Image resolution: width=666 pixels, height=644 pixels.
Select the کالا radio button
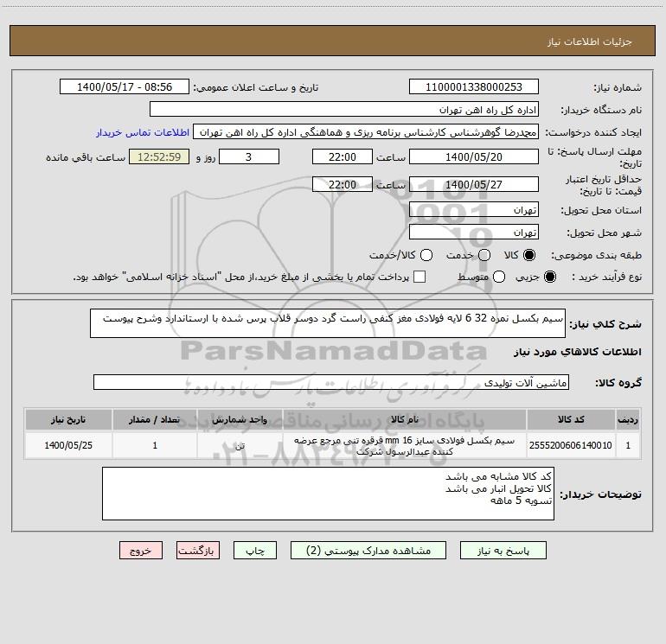coord(529,255)
